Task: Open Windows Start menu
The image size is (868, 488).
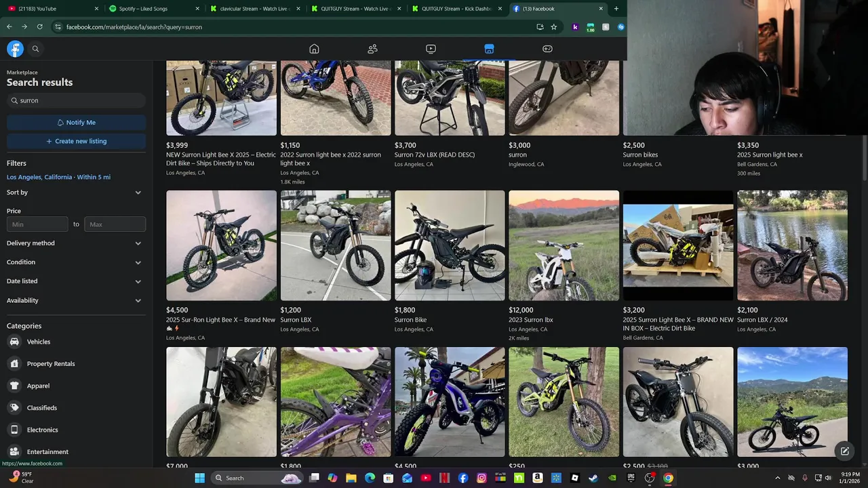Action: (199, 478)
